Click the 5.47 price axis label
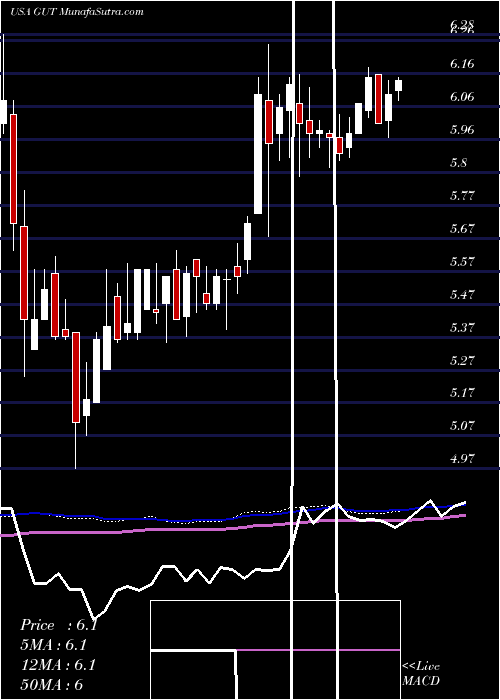500x700 pixels. click(x=462, y=295)
